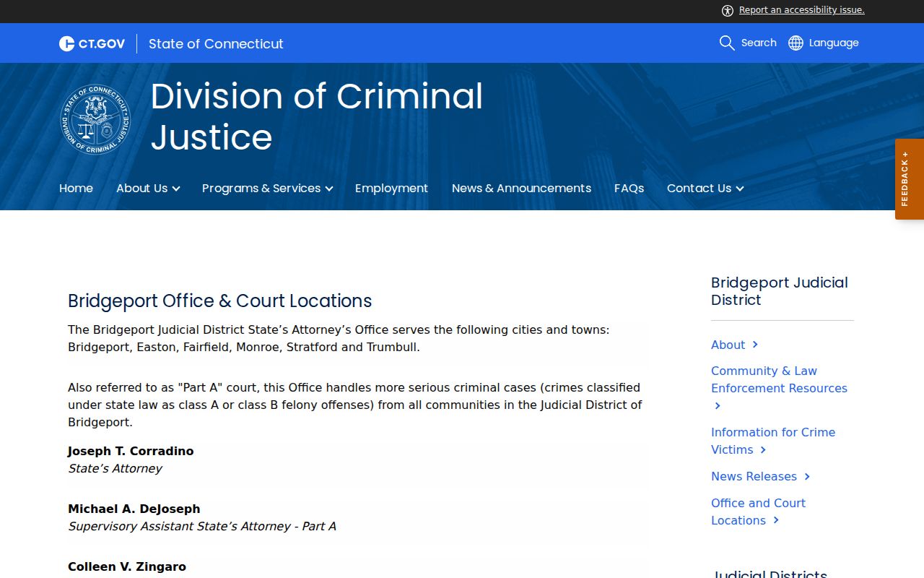Click the name Joseph T. Corradino
The image size is (924, 578).
(x=131, y=451)
